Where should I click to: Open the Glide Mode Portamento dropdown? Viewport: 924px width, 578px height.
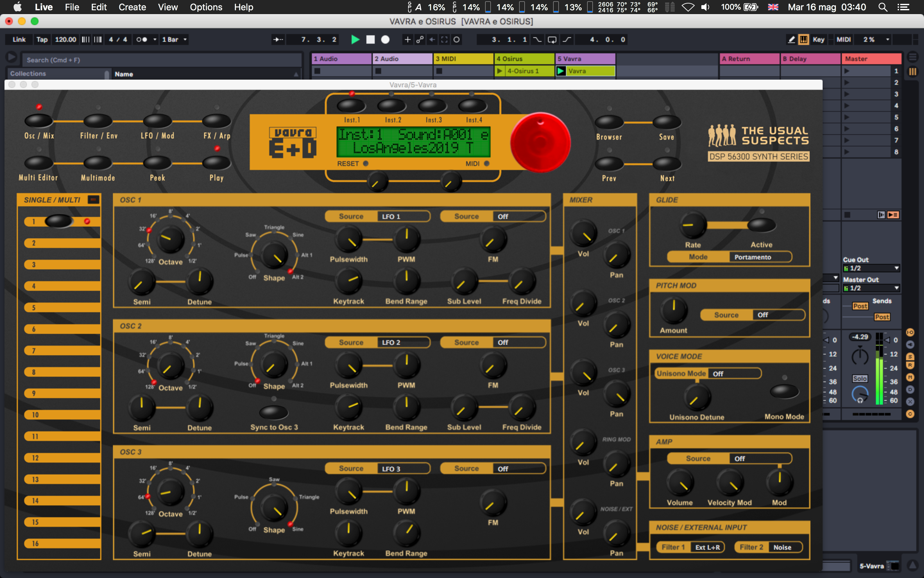760,257
